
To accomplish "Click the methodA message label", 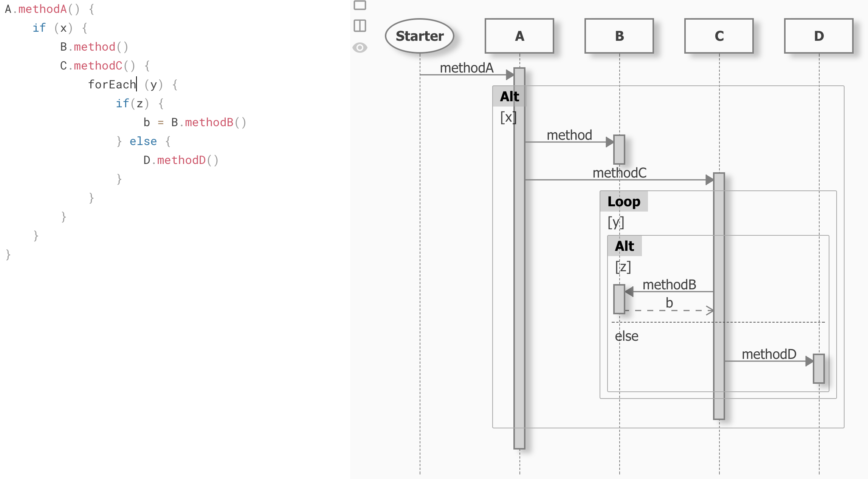I will coord(467,68).
